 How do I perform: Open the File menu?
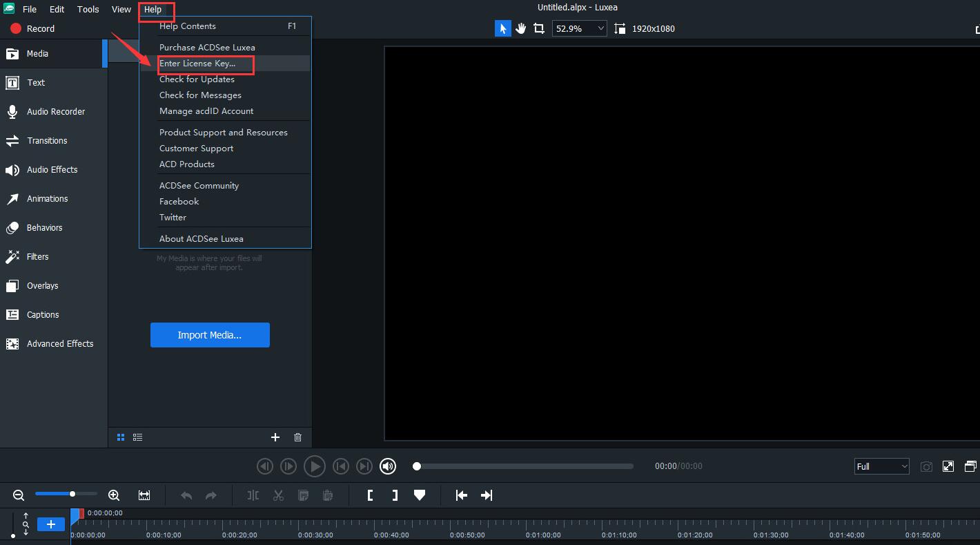coord(29,9)
